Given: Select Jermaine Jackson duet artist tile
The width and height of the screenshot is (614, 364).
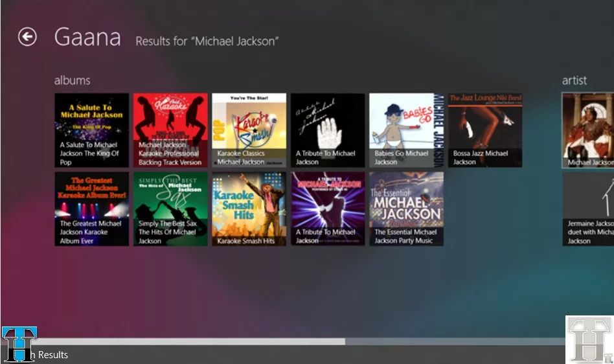Looking at the screenshot, I should click(588, 209).
